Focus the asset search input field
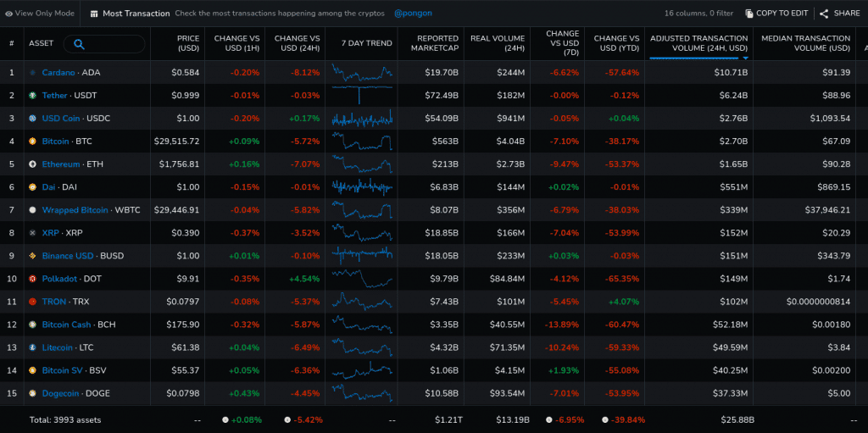 click(104, 44)
